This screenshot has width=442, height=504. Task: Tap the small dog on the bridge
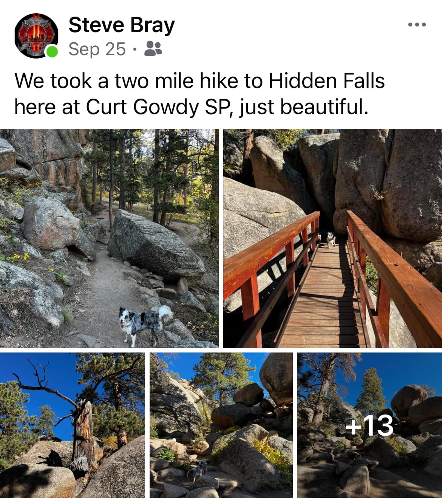[x=331, y=240]
